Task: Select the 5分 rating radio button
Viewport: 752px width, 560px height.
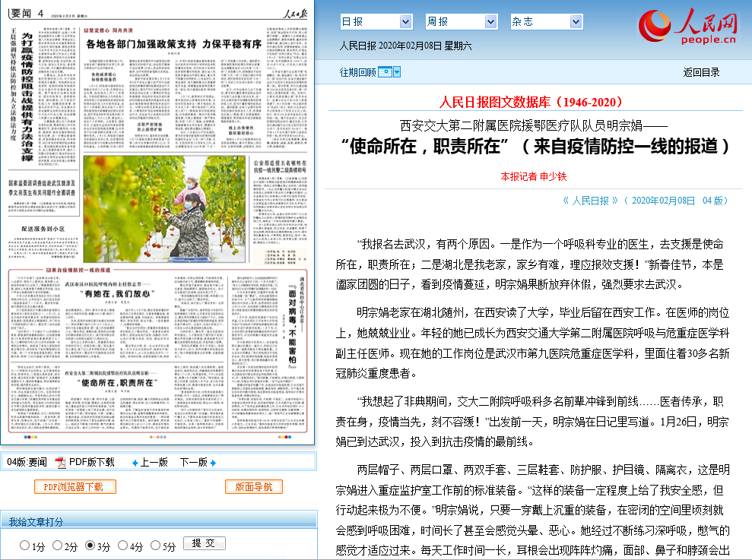Action: pos(156,546)
